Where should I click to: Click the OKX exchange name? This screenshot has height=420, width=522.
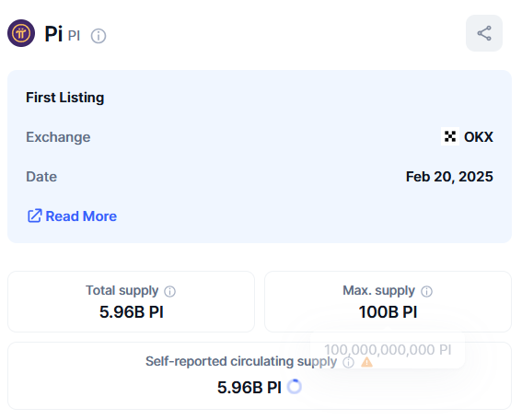pos(479,137)
